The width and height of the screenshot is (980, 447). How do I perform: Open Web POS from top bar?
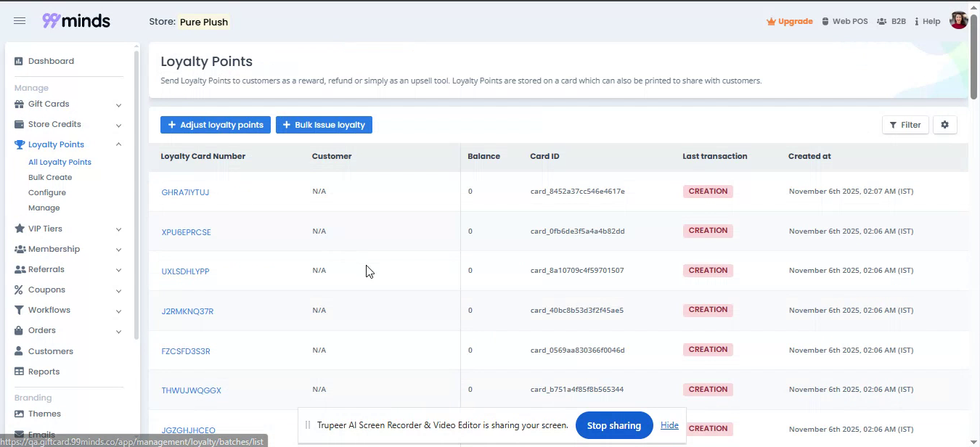(x=844, y=22)
